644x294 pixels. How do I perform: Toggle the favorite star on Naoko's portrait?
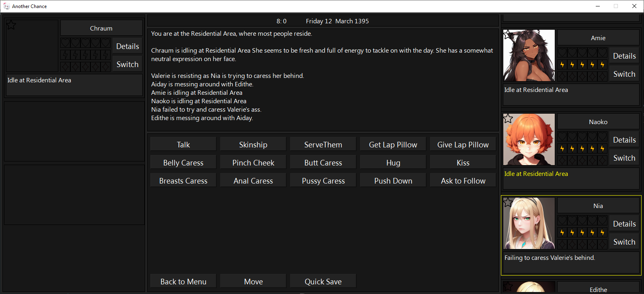point(508,118)
